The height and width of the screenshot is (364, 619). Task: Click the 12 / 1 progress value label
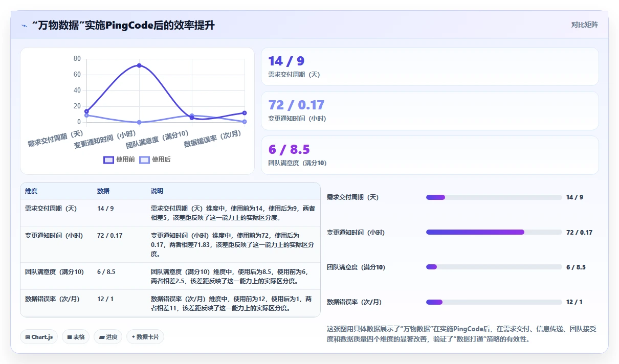pos(574,302)
